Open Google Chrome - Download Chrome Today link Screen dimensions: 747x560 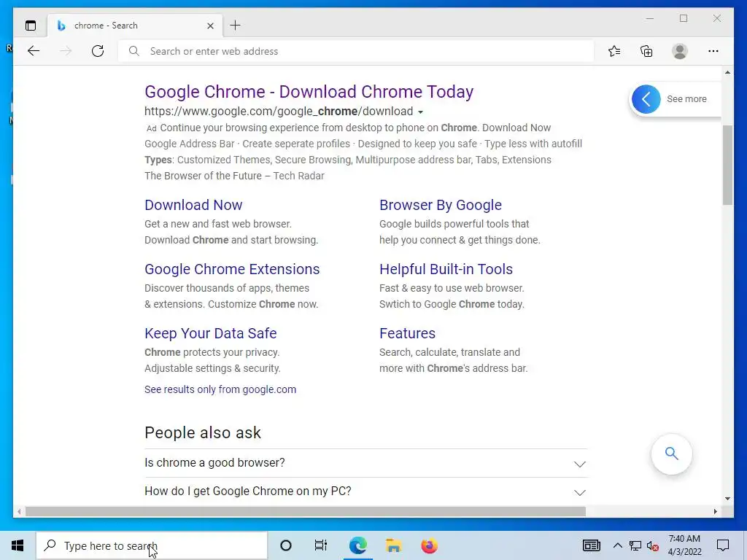click(309, 91)
